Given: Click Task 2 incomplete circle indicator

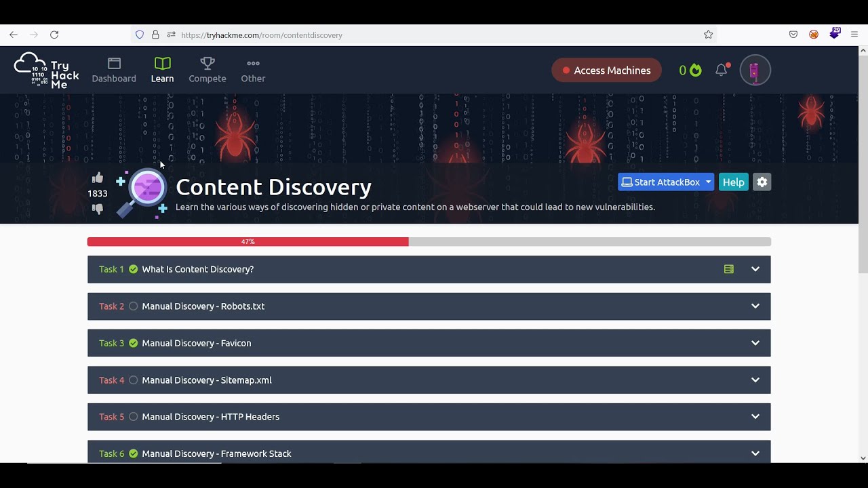Looking at the screenshot, I should coord(134,306).
